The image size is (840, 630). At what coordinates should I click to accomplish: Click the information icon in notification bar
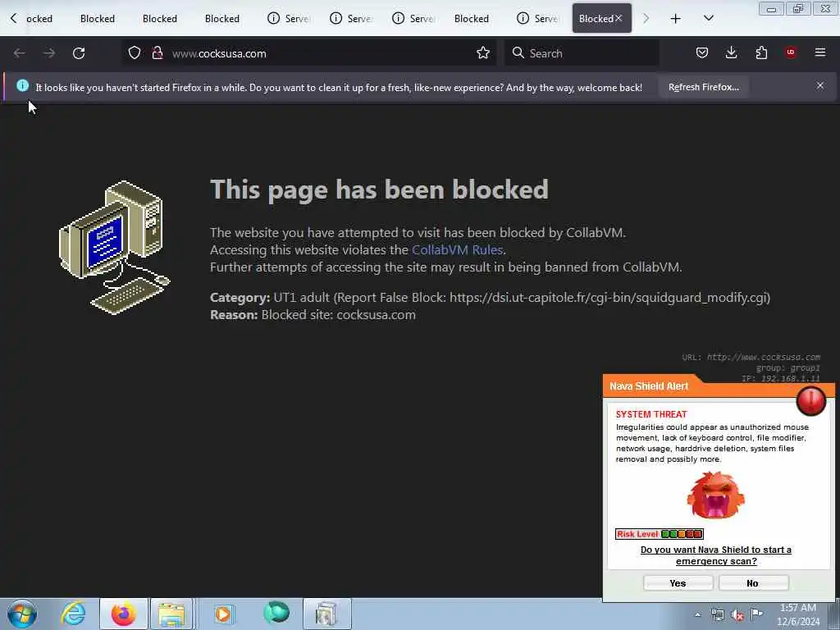22,85
